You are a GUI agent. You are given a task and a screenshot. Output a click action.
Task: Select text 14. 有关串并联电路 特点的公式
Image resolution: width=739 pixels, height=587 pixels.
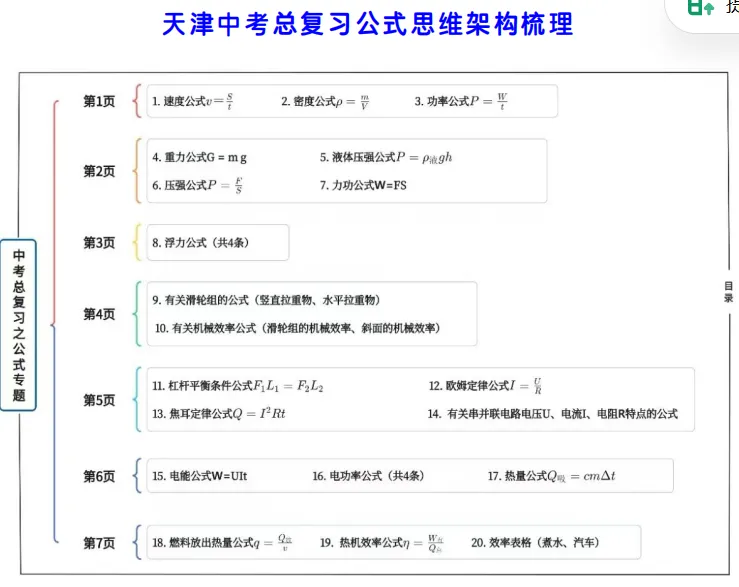553,413
